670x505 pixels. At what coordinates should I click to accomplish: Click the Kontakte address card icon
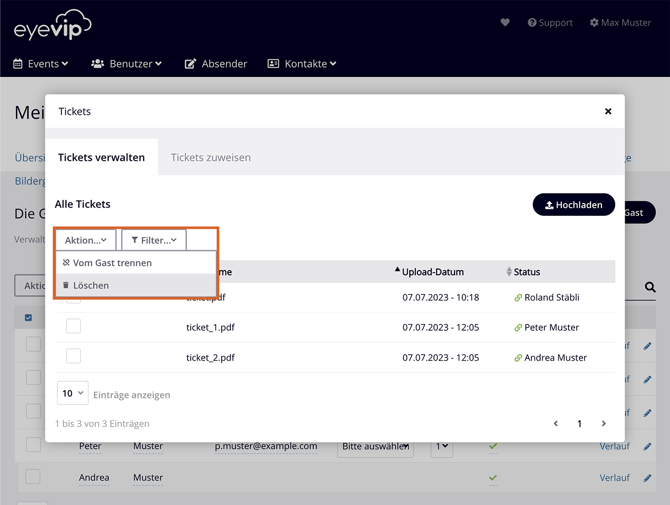click(273, 64)
